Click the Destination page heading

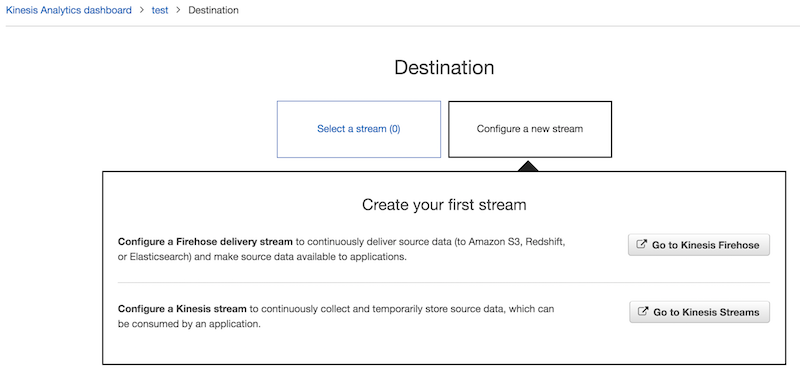click(x=444, y=67)
